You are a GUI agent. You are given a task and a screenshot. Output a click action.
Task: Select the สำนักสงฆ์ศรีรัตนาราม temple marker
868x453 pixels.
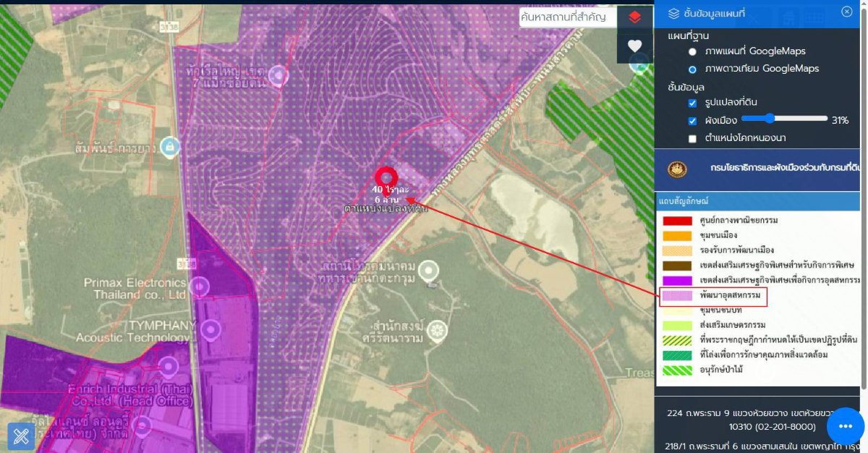(437, 331)
